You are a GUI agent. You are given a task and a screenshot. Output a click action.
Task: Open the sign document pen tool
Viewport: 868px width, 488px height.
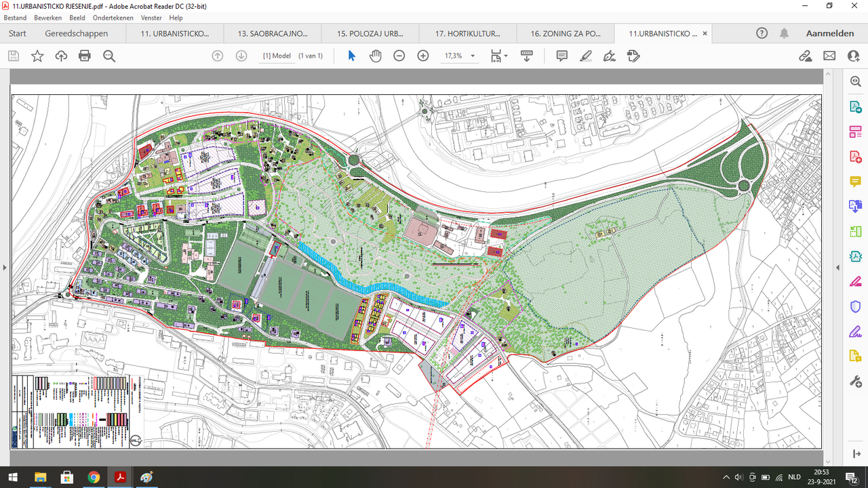610,56
